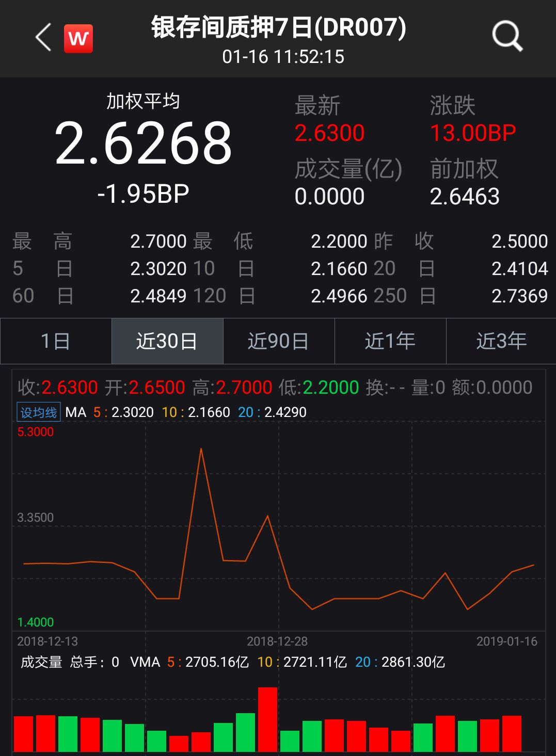
Task: Show the 近3年 chart range
Action: click(501, 341)
